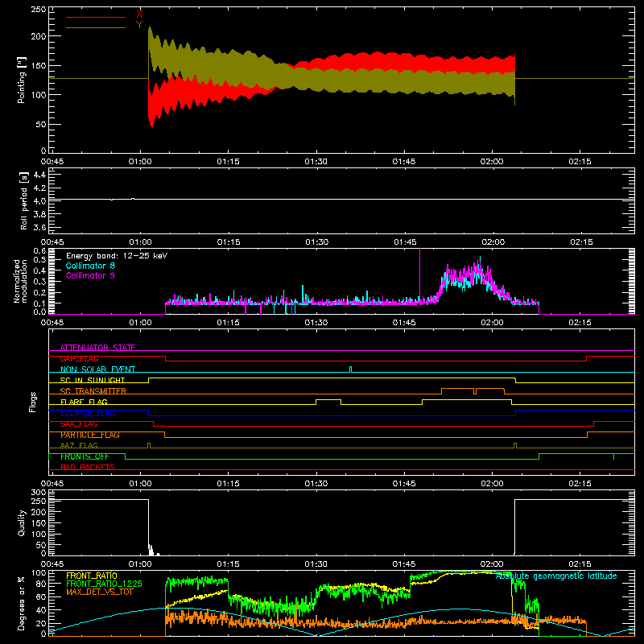Click 'Energy band: 12-25 keV' annotation
The width and height of the screenshot is (644, 644).
[117, 256]
